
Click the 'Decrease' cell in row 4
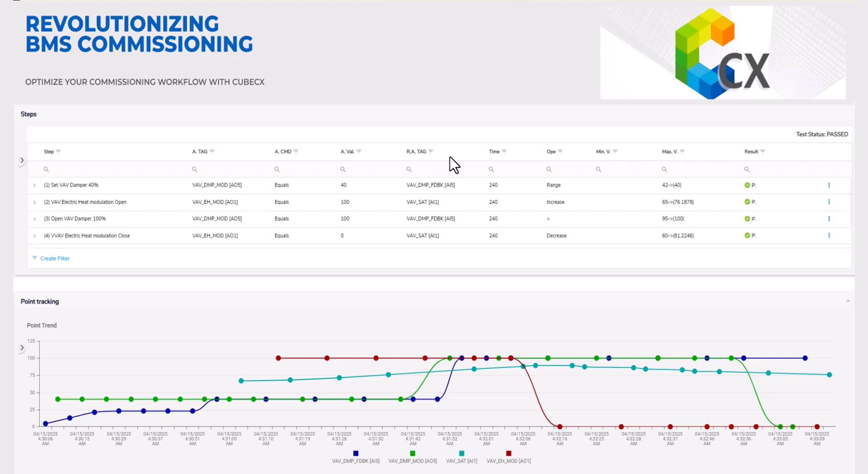click(x=556, y=236)
